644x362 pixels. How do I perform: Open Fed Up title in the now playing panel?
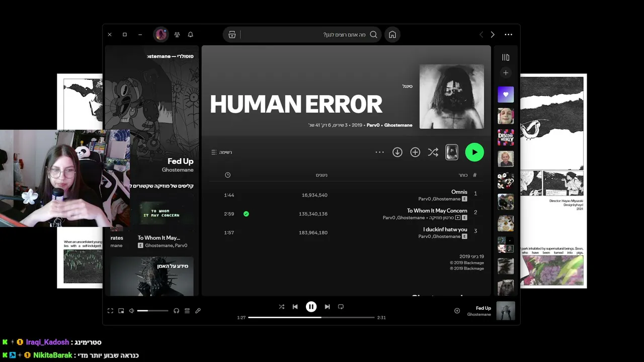pos(181,161)
